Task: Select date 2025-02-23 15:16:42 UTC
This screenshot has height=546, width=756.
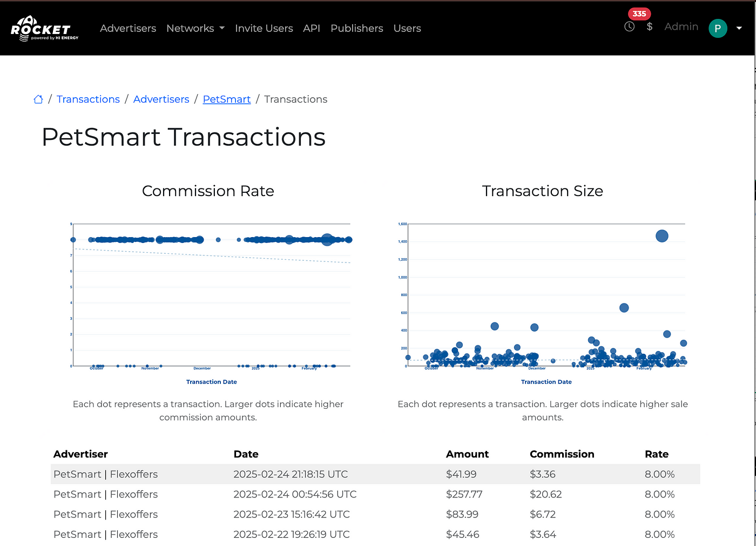Action: pos(292,514)
